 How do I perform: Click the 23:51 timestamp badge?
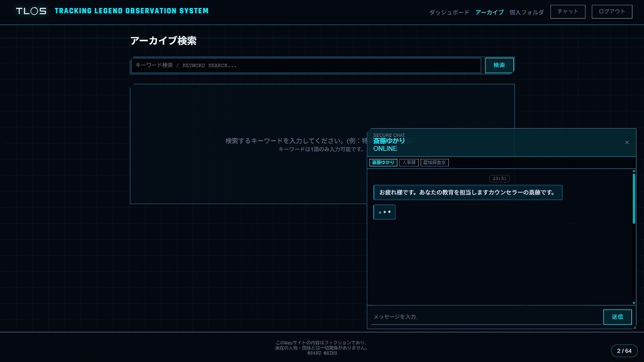coord(499,178)
